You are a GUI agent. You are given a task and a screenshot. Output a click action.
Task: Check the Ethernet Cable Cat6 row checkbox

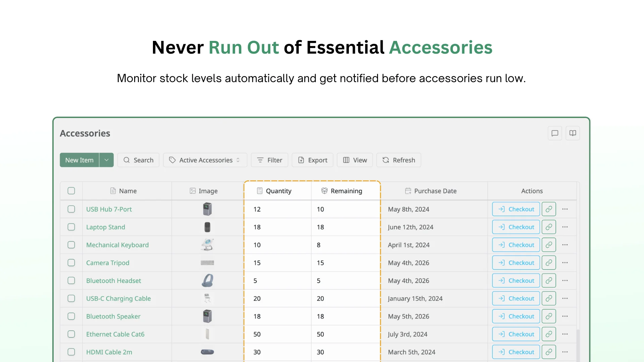click(71, 334)
